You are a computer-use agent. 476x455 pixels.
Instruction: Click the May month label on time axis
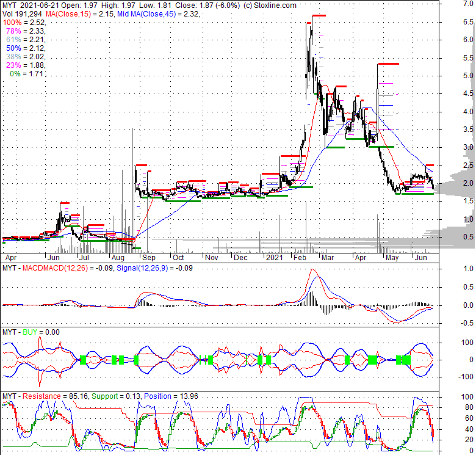pos(392,258)
